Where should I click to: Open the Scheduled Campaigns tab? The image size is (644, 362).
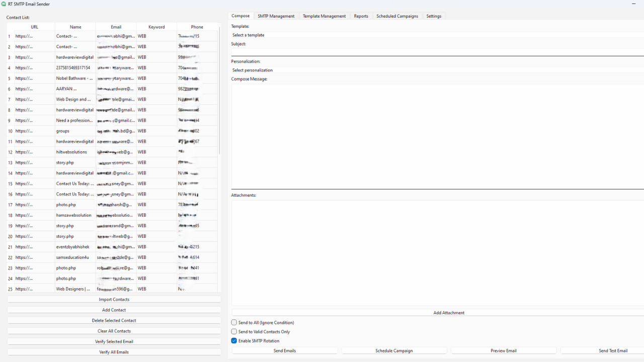click(397, 16)
